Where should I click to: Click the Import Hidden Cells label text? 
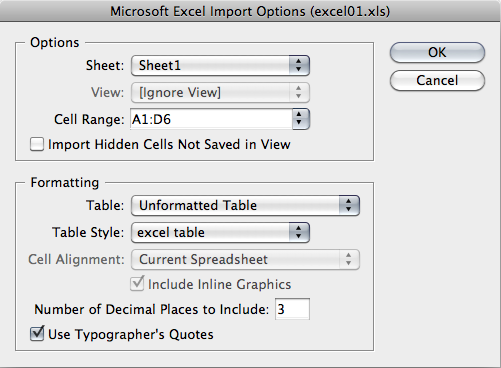169,145
